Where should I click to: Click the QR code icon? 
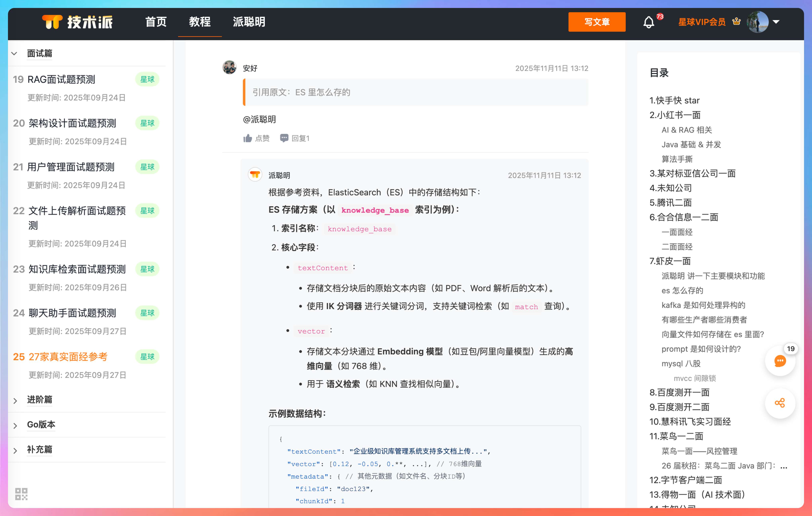[21, 494]
